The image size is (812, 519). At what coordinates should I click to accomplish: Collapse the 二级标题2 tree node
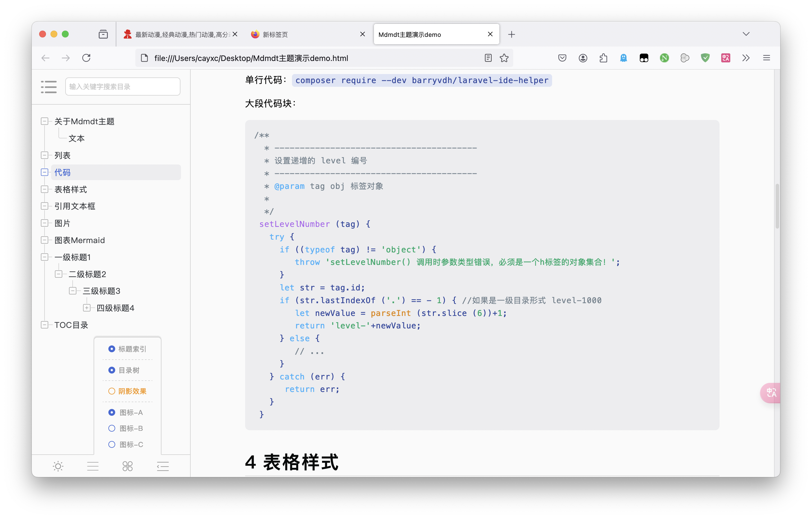point(58,274)
